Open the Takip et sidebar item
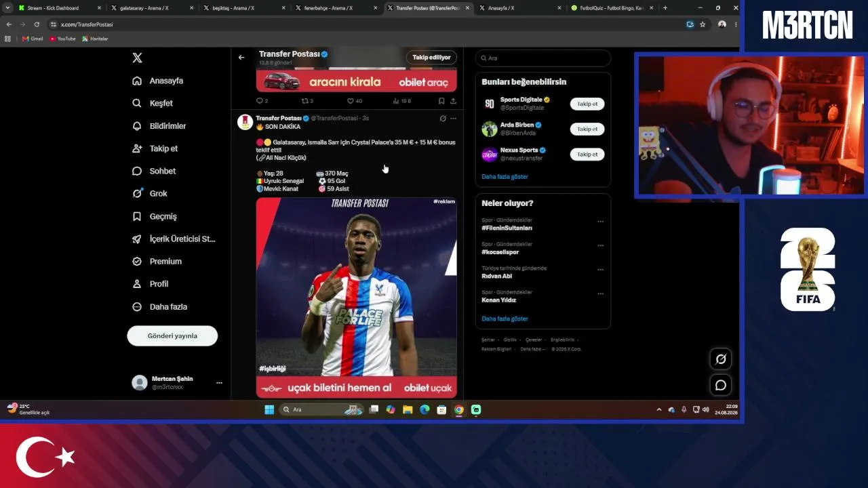Viewport: 868px width, 488px height. coord(155,148)
